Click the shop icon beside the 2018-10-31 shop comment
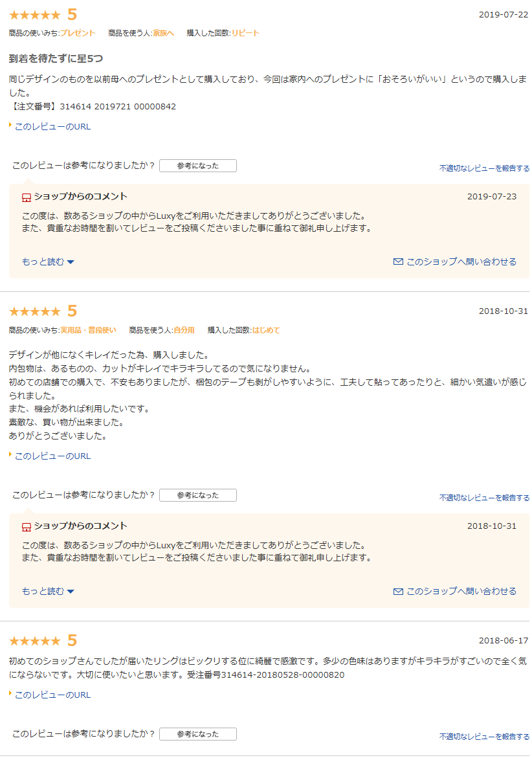Viewport: 532px width, 758px height. click(27, 526)
